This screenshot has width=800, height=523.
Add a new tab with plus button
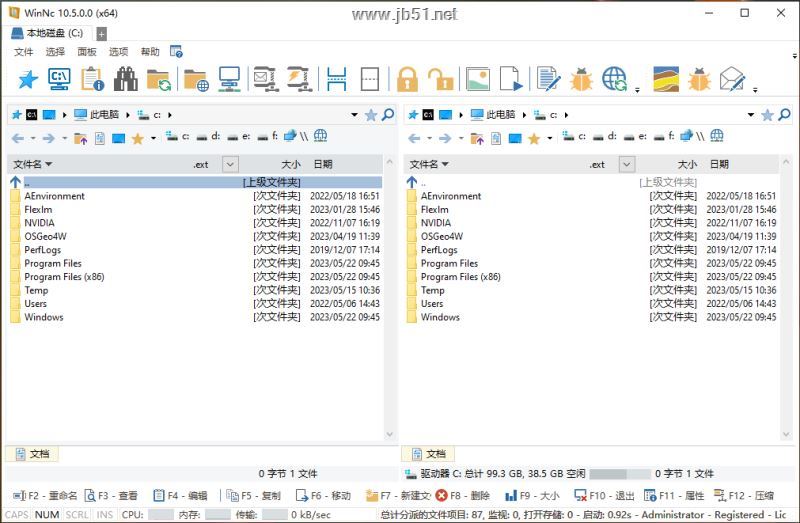[102, 34]
